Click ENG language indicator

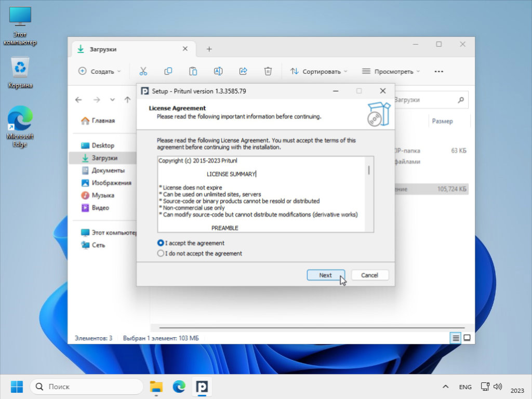(x=465, y=387)
